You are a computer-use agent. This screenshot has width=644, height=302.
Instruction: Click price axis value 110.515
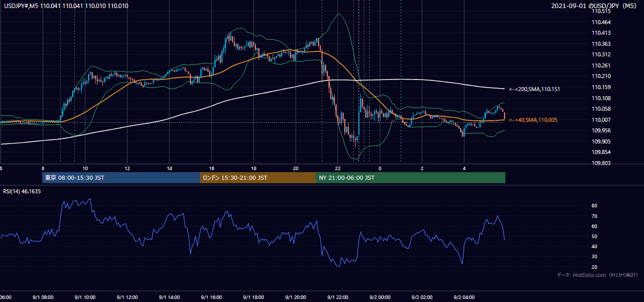602,11
